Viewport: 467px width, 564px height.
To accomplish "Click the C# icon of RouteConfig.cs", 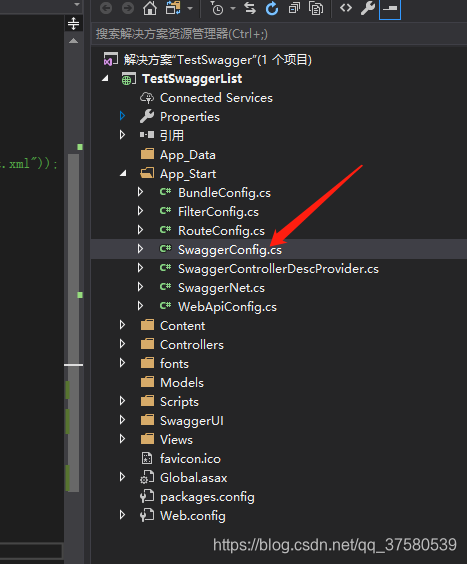I will point(166,229).
